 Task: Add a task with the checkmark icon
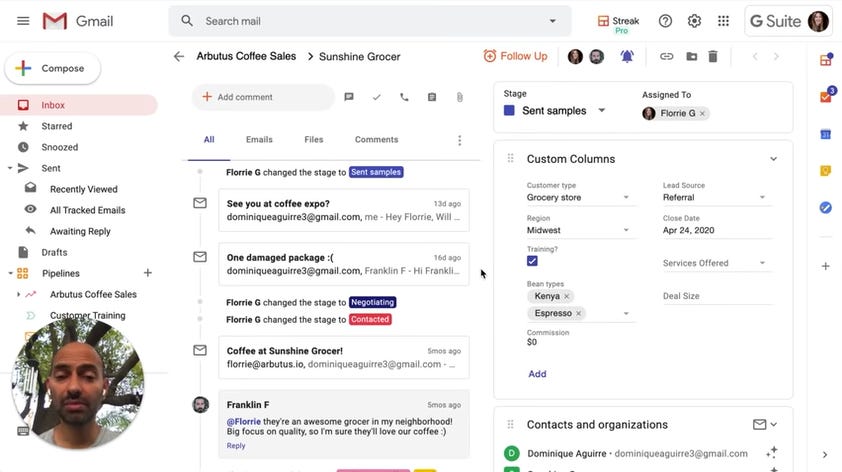376,97
